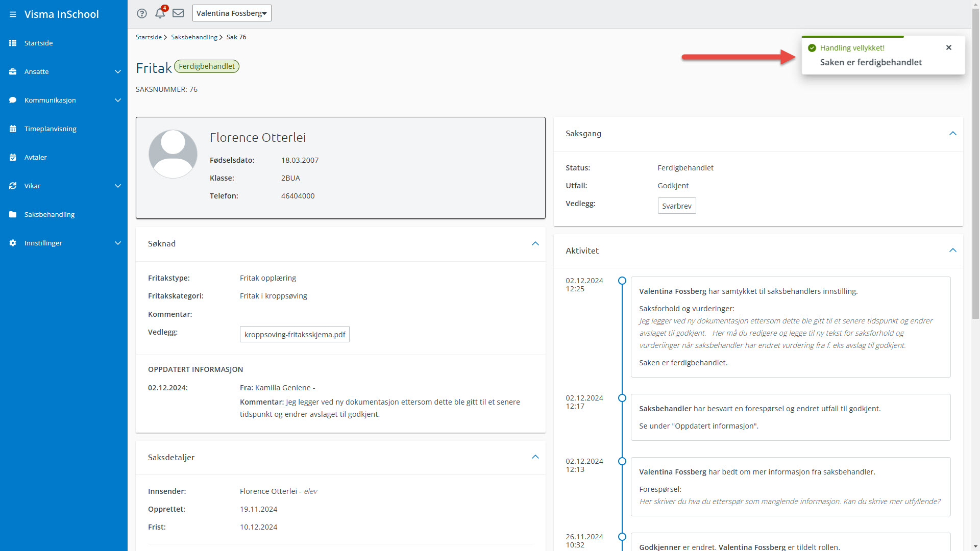Select Vikar in the sidebar
Image resolution: width=980 pixels, height=551 pixels.
32,186
